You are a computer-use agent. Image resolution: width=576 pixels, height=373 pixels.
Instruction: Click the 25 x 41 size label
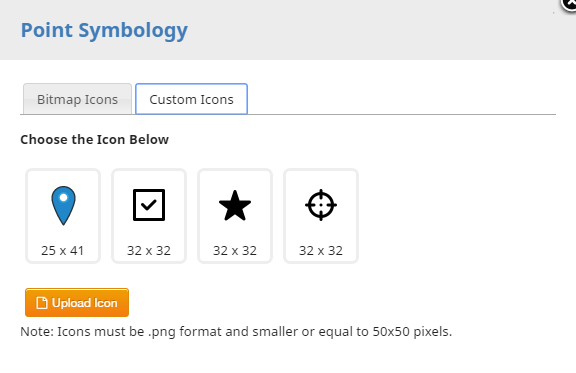pyautogui.click(x=63, y=251)
